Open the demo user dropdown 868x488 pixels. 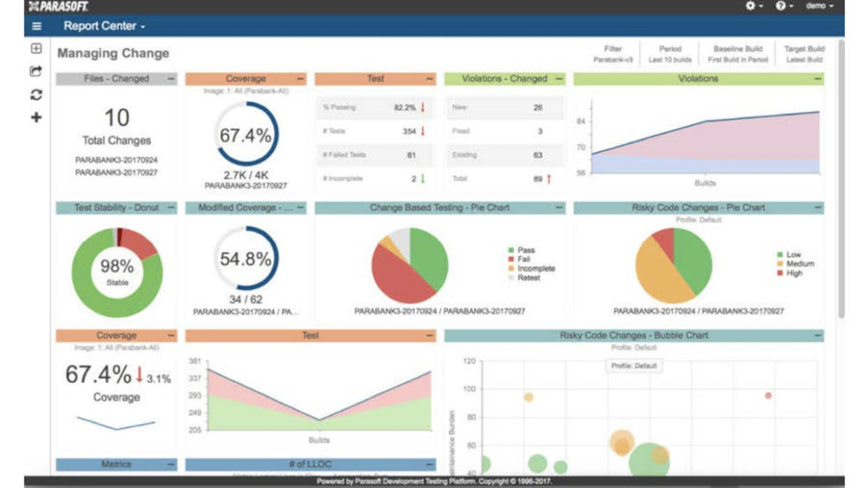coord(819,6)
